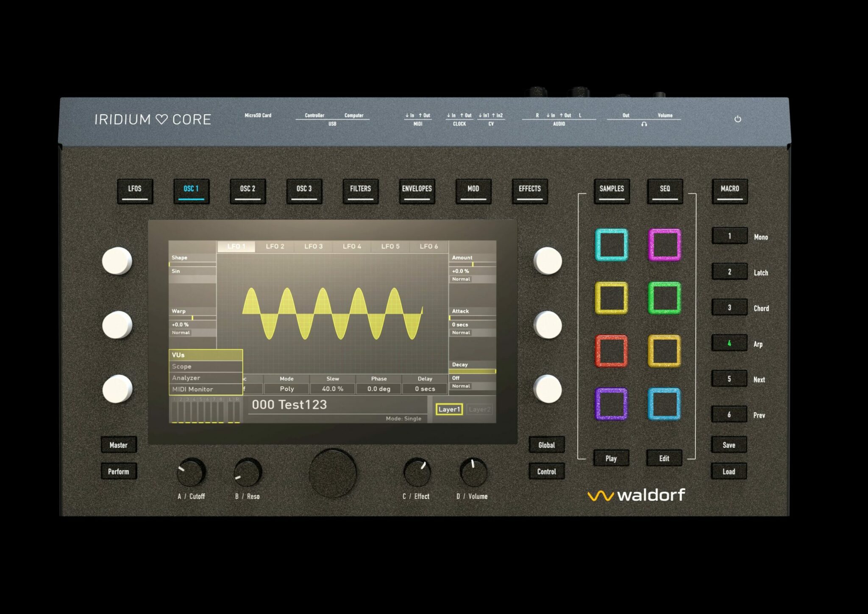Switch to the LFO 1 tab
This screenshot has height=614, width=868.
coord(236,246)
